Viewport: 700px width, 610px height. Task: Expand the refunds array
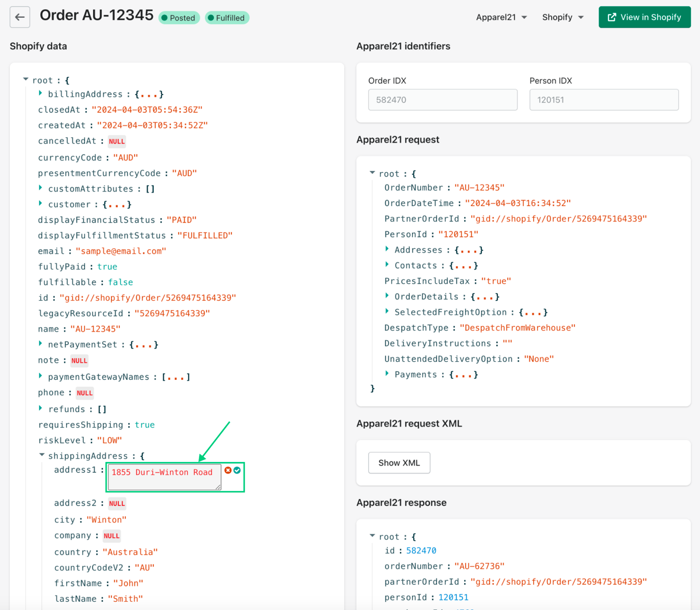point(41,408)
